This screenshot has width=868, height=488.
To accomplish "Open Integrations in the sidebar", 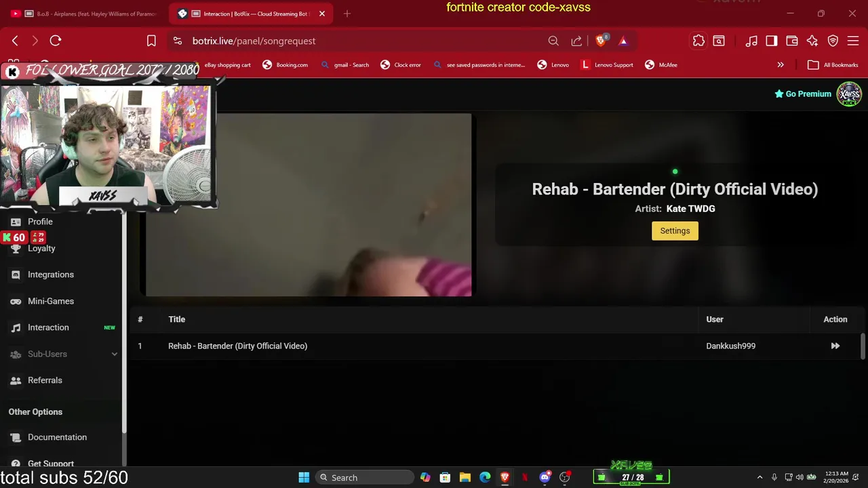I will tap(51, 274).
